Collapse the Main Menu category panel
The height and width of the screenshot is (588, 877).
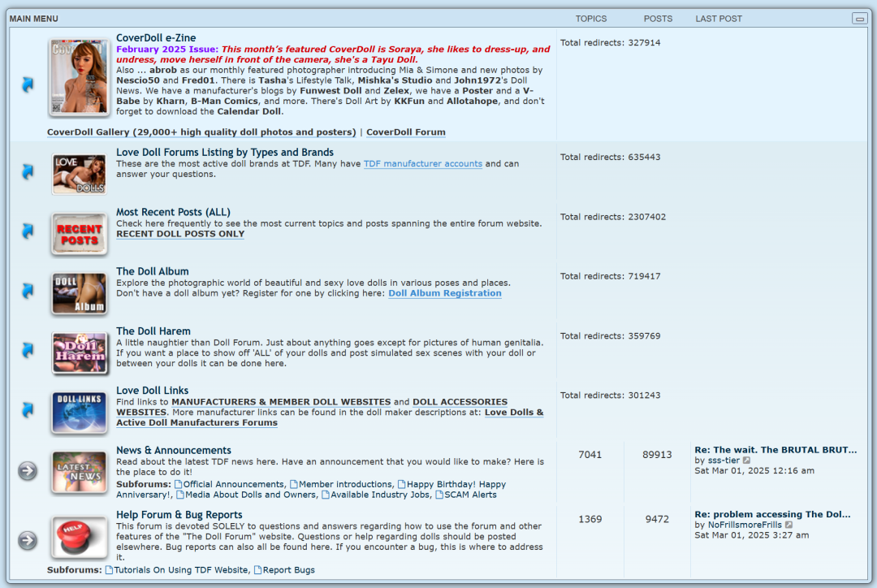pyautogui.click(x=860, y=19)
